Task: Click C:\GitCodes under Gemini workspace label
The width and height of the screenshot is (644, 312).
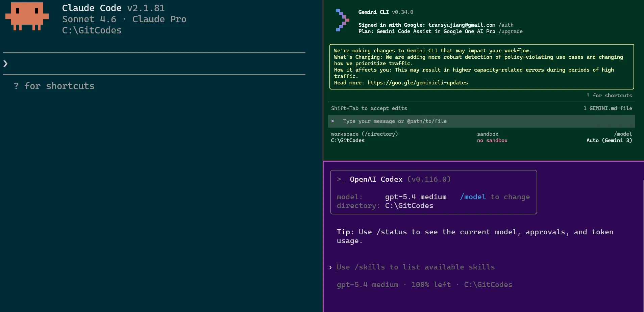Action: click(x=348, y=140)
